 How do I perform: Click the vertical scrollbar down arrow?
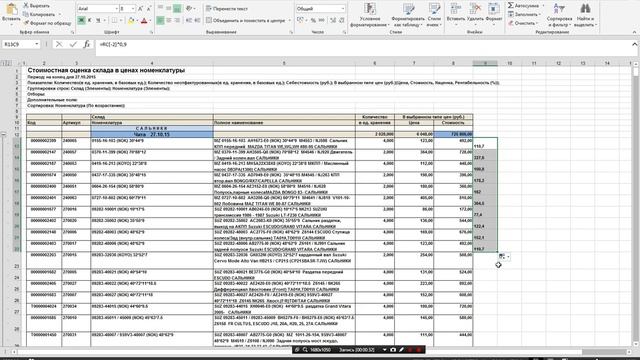636,344
